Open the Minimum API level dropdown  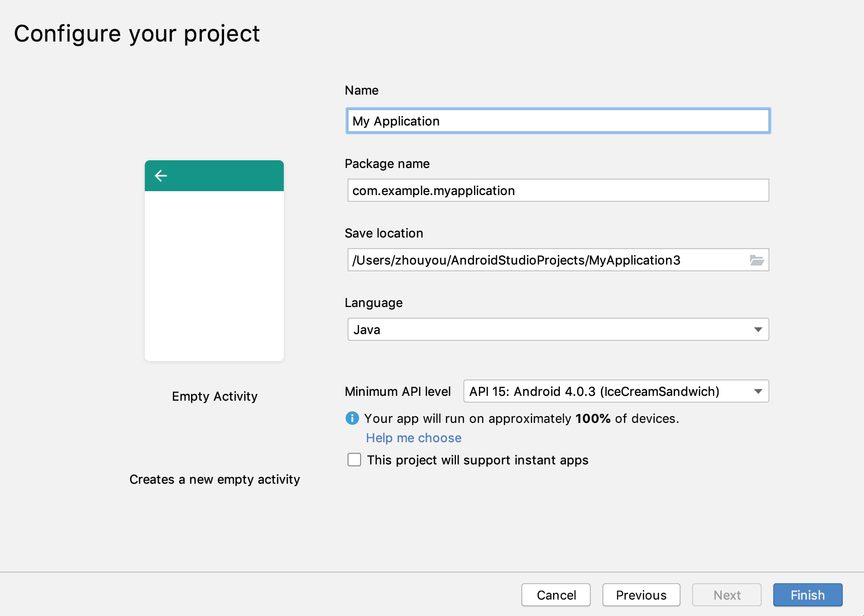click(x=616, y=391)
